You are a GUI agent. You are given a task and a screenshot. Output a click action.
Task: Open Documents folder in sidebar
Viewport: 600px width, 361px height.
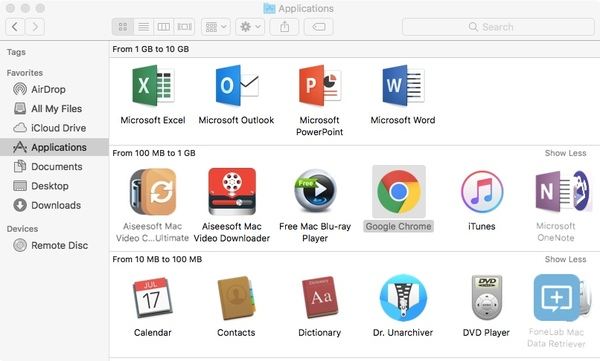[54, 167]
